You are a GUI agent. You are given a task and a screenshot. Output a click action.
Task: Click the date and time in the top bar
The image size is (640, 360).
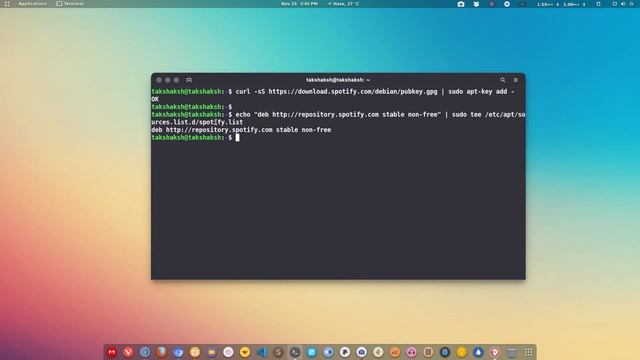click(299, 4)
